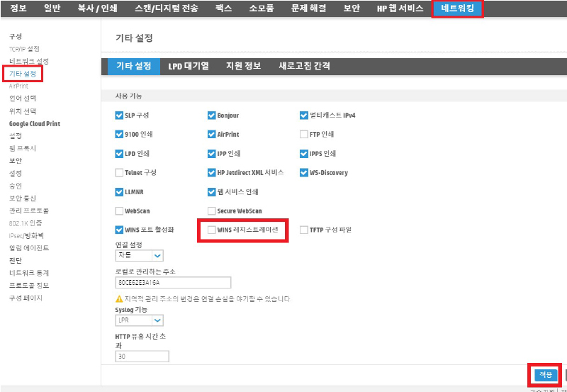Open the 팩스 top tab

[223, 9]
